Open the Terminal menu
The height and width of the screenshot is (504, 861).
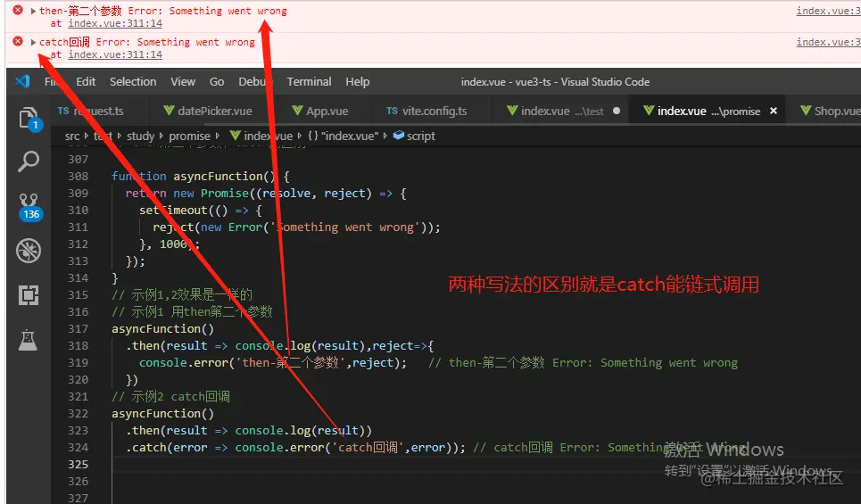(309, 82)
